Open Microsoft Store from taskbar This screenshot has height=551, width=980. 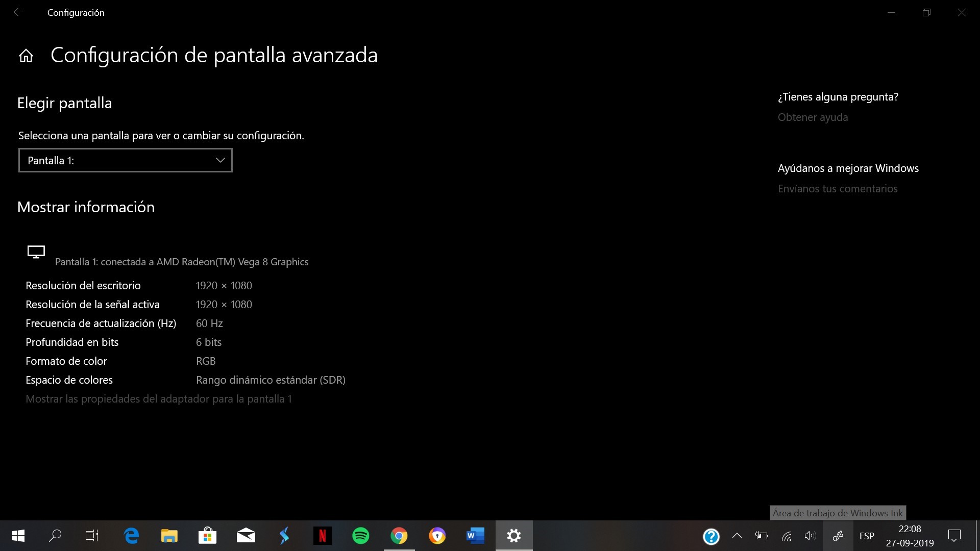tap(207, 536)
